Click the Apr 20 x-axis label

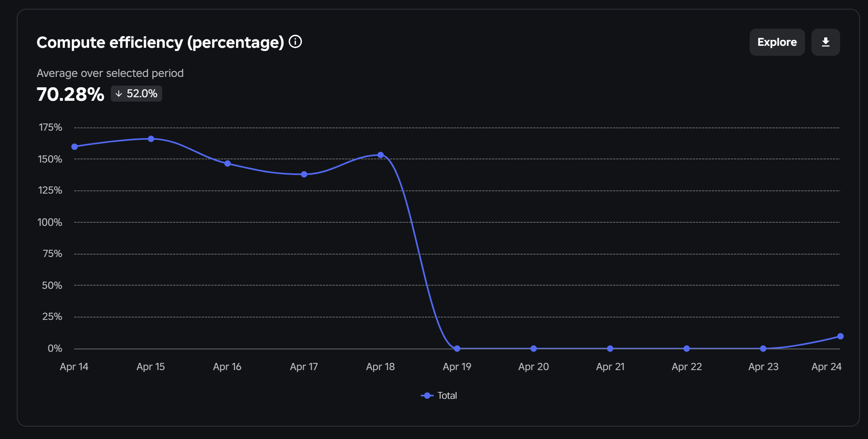click(534, 367)
